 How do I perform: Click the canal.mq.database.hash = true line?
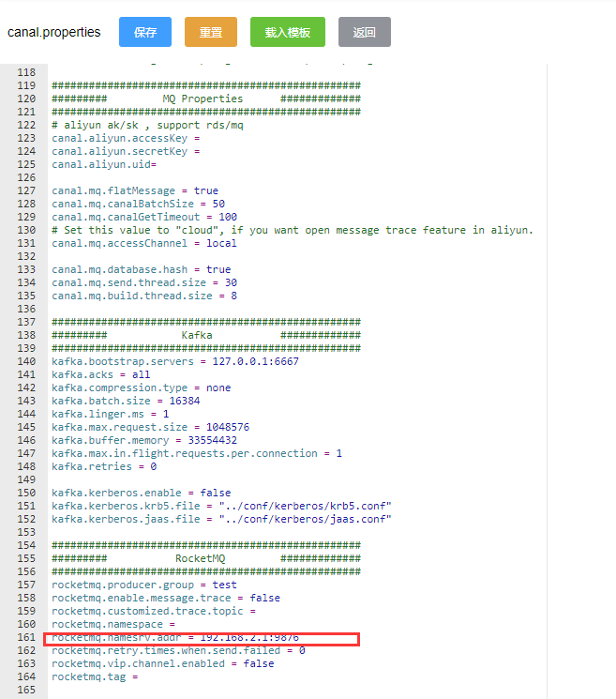[x=142, y=269]
